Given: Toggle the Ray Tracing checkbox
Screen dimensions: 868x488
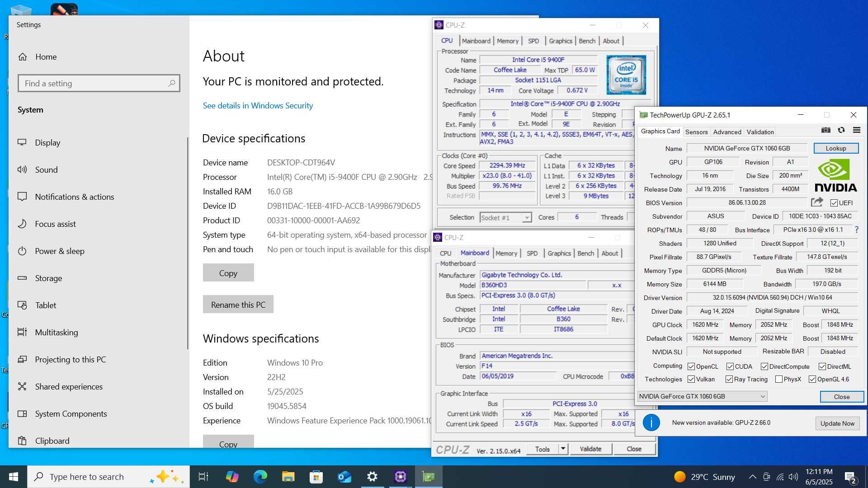Looking at the screenshot, I should 729,379.
